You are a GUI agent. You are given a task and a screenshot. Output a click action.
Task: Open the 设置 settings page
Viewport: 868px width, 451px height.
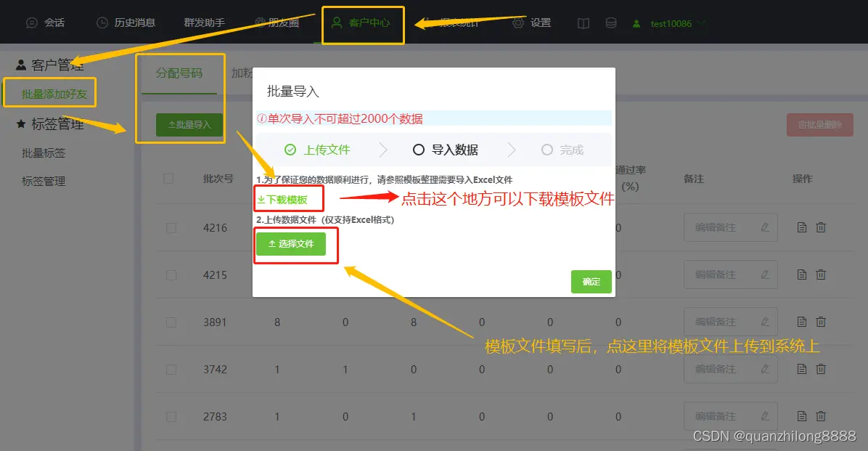(x=533, y=23)
